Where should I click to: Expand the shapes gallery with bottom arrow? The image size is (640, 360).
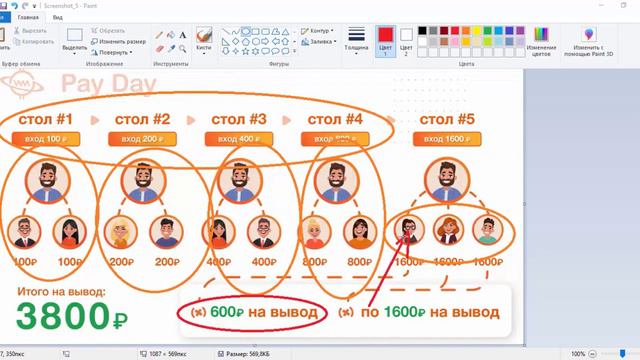click(x=295, y=51)
